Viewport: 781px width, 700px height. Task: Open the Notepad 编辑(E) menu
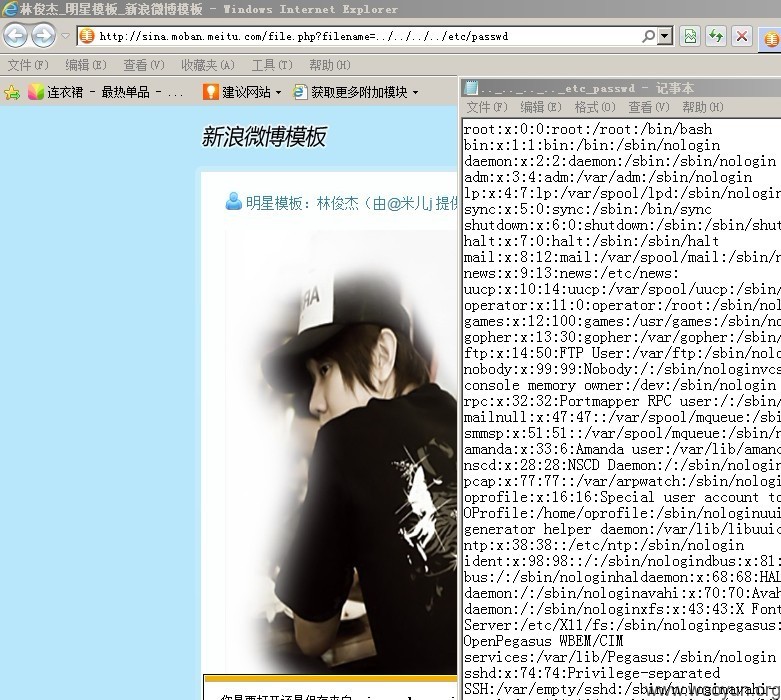[540, 107]
